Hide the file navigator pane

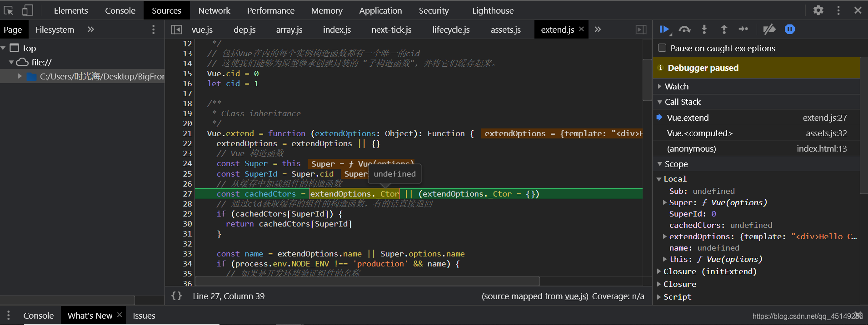(x=177, y=30)
